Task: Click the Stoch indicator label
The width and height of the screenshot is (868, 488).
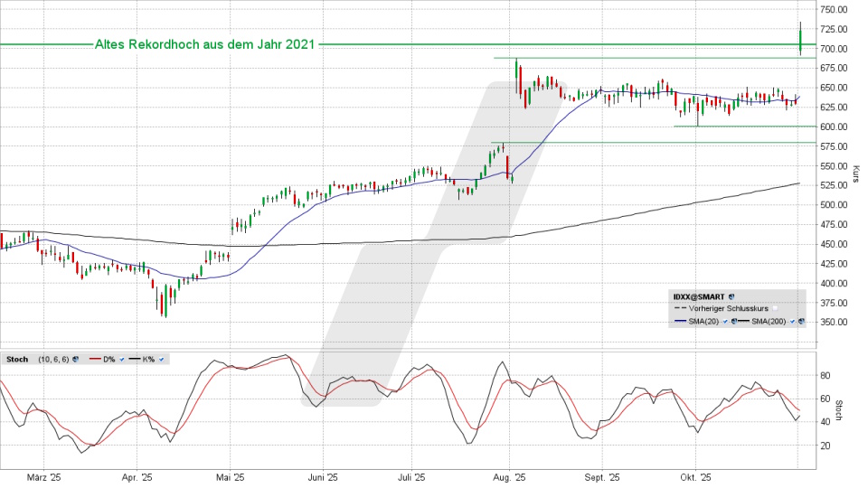Action: pos(17,360)
